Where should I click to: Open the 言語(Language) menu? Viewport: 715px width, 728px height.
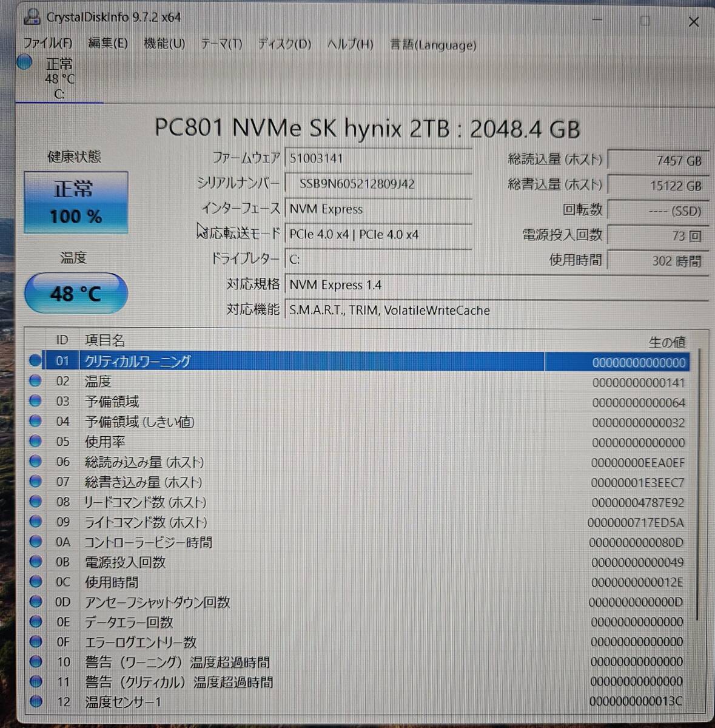[x=432, y=44]
